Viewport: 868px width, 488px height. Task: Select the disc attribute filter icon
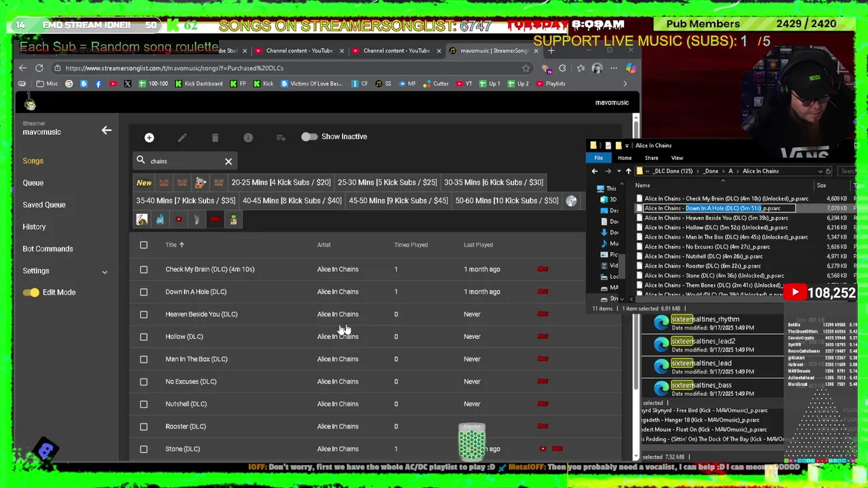coord(571,201)
